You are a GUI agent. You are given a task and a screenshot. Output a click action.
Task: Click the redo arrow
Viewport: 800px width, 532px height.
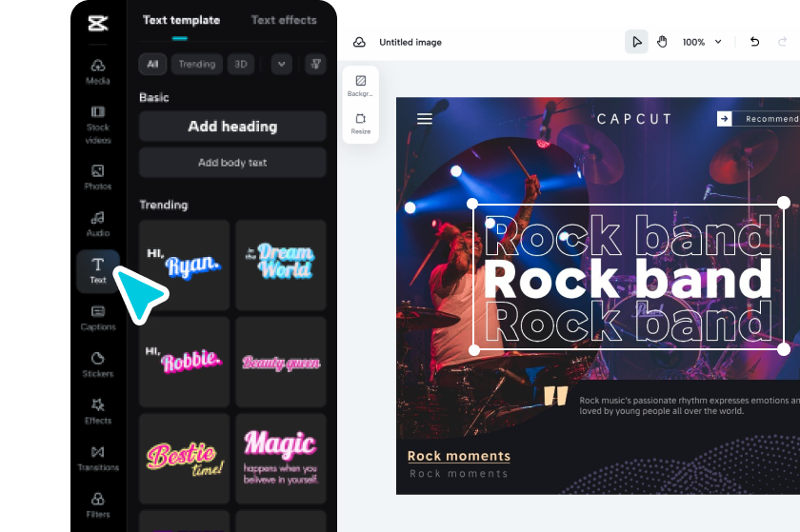[x=782, y=42]
